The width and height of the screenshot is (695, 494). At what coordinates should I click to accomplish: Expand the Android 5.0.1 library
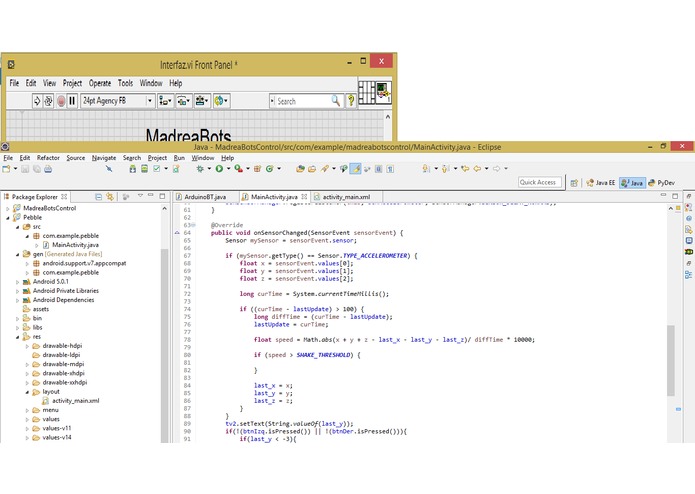click(x=17, y=282)
